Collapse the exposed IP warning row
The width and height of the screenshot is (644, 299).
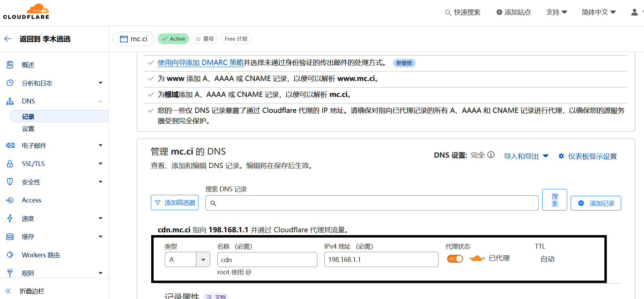coord(151,111)
